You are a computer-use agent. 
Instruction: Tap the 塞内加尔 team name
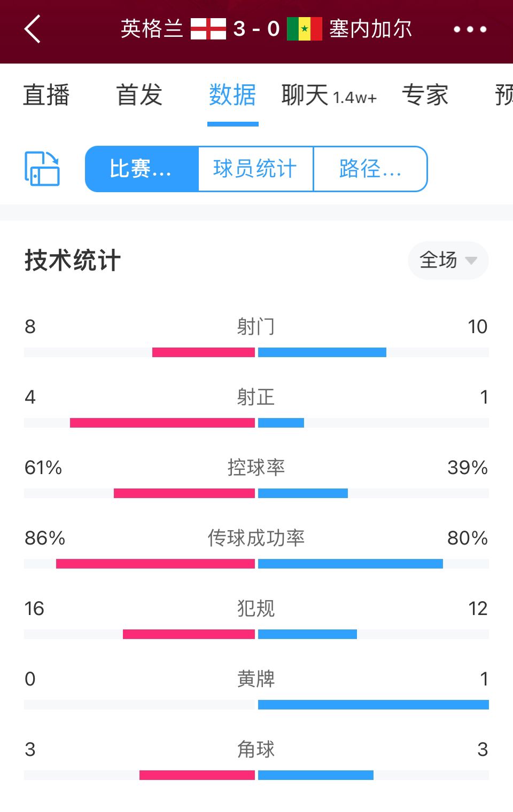click(370, 29)
